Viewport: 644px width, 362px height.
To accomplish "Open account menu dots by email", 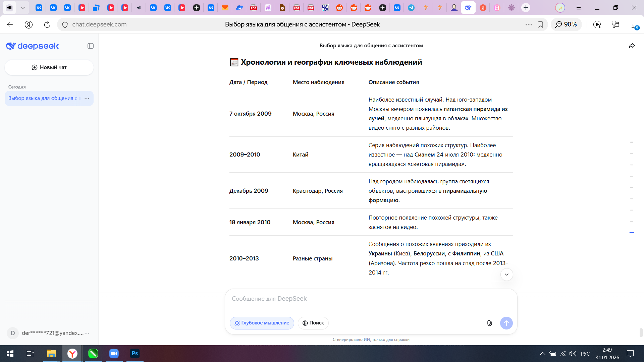I will [87, 333].
